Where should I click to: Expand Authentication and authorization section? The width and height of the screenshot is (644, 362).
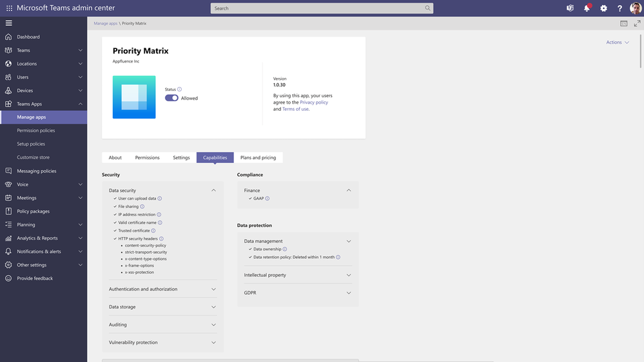pyautogui.click(x=213, y=289)
